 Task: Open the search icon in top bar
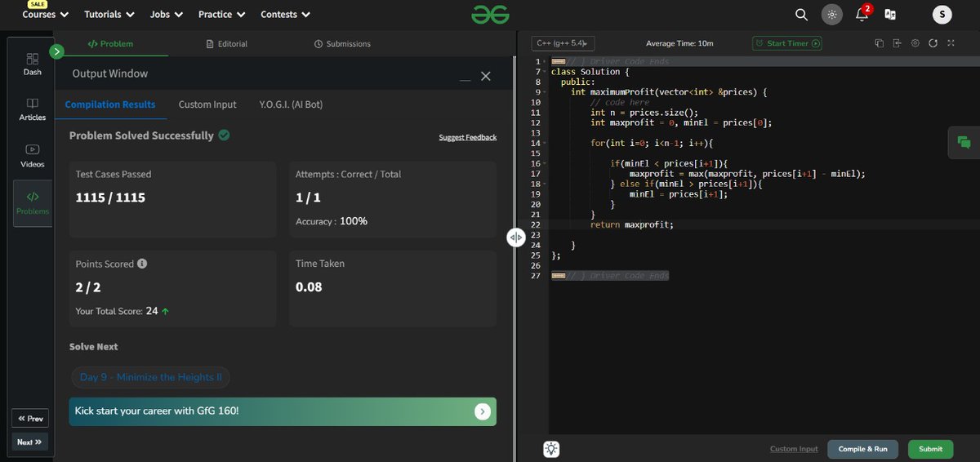801,14
